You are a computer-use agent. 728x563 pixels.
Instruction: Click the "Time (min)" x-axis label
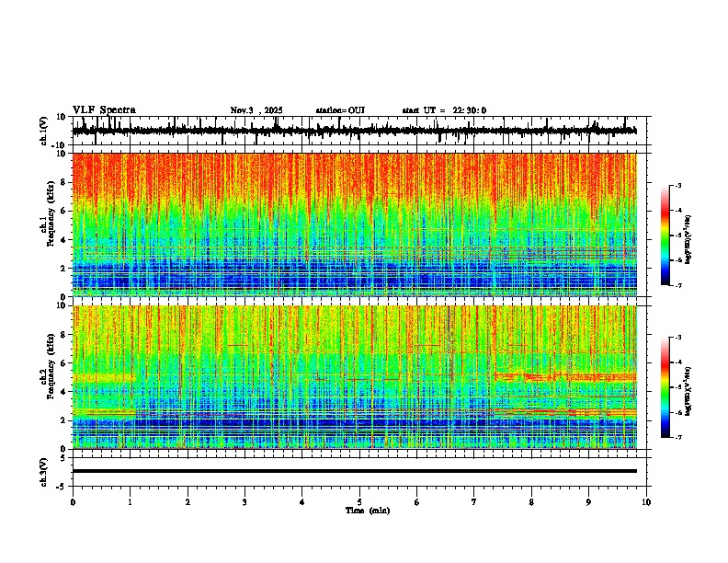[x=368, y=511]
